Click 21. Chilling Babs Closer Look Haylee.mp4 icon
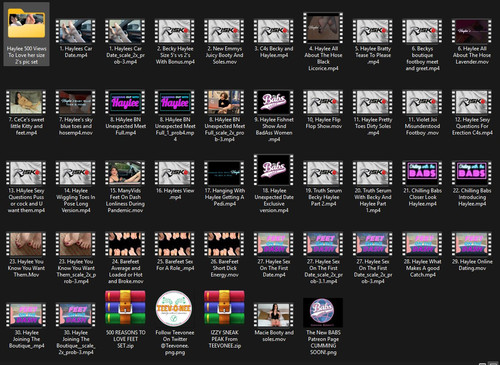Viewport: 500px width, 365px height. [x=422, y=173]
